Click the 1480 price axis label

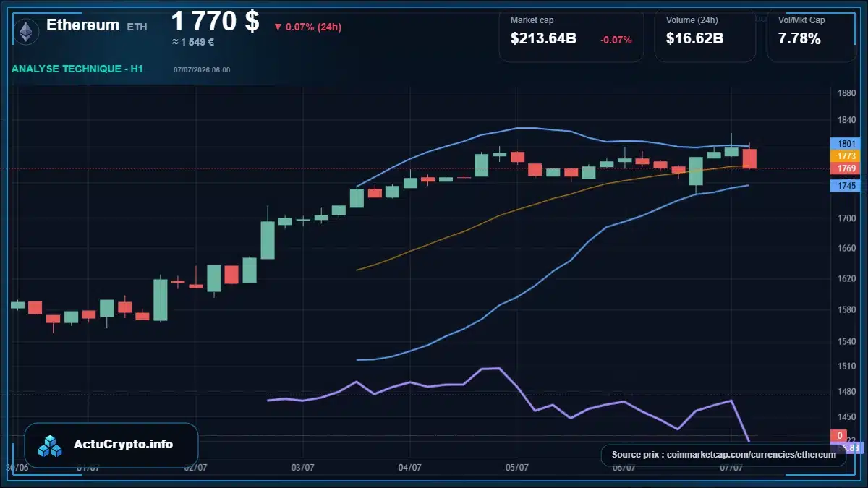coord(846,392)
